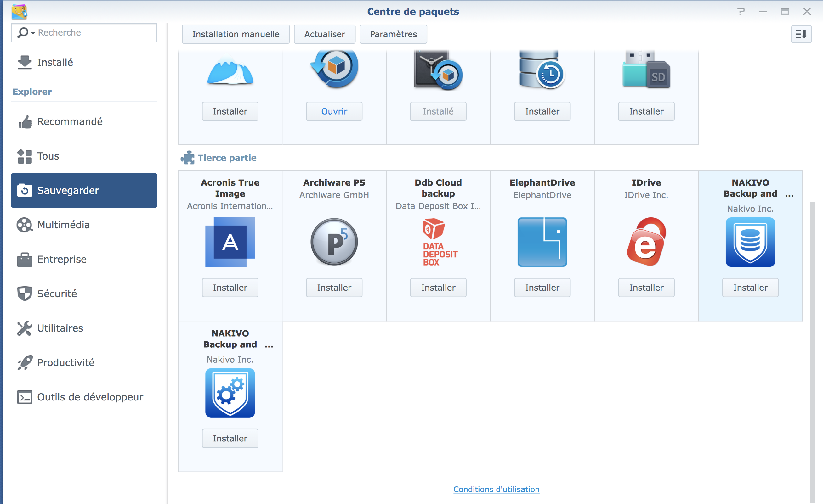The width and height of the screenshot is (823, 504).
Task: Open the Installé section
Action: tap(84, 62)
